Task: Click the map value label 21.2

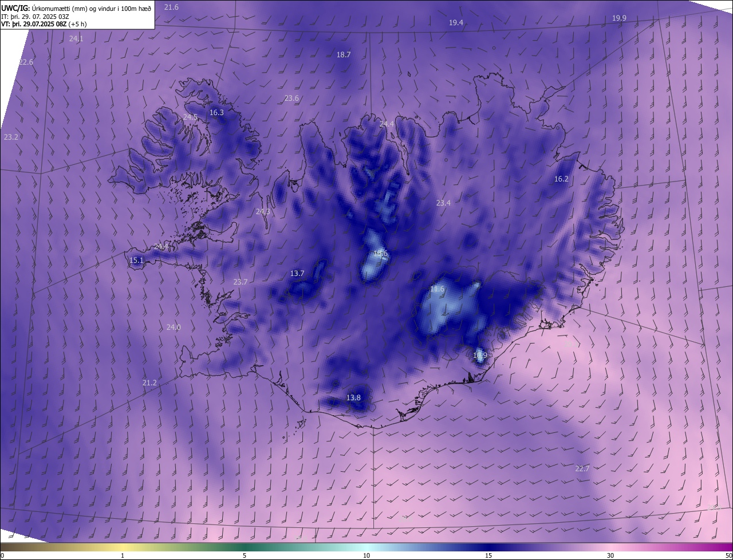Action: [149, 382]
